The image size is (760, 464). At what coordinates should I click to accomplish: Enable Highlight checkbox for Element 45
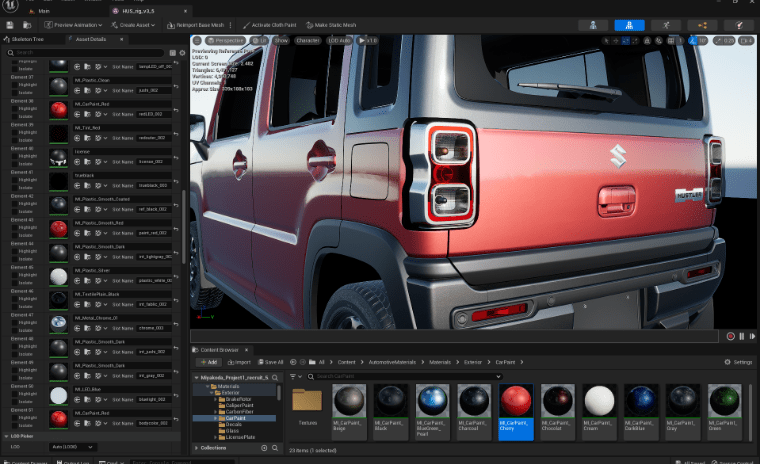14,275
